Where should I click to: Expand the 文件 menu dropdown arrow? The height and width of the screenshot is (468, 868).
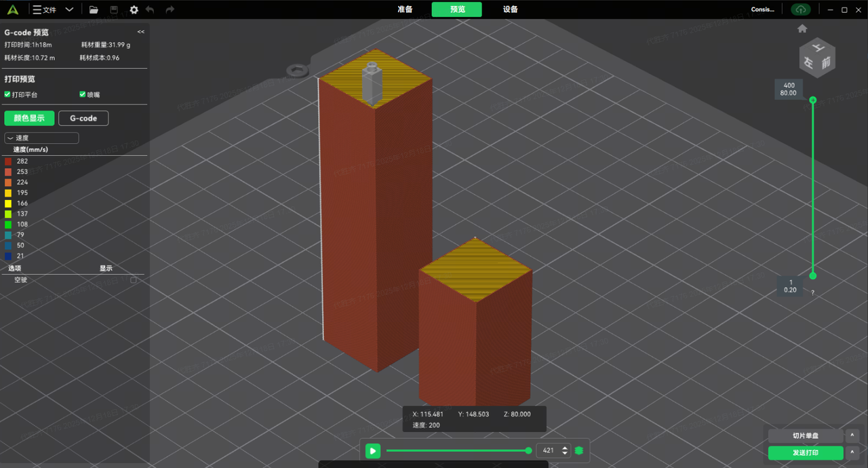point(69,9)
